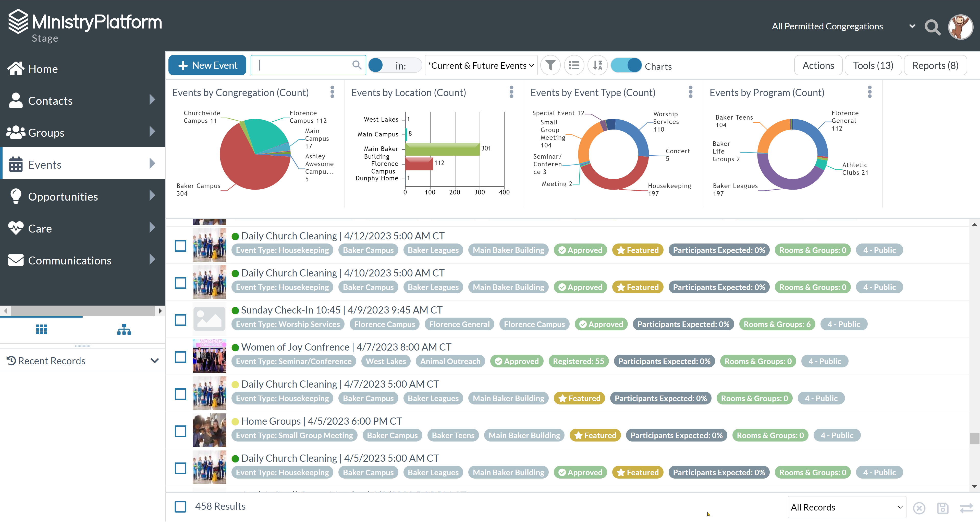The height and width of the screenshot is (522, 980).
Task: Click the filter icon to filter events
Action: (x=550, y=65)
